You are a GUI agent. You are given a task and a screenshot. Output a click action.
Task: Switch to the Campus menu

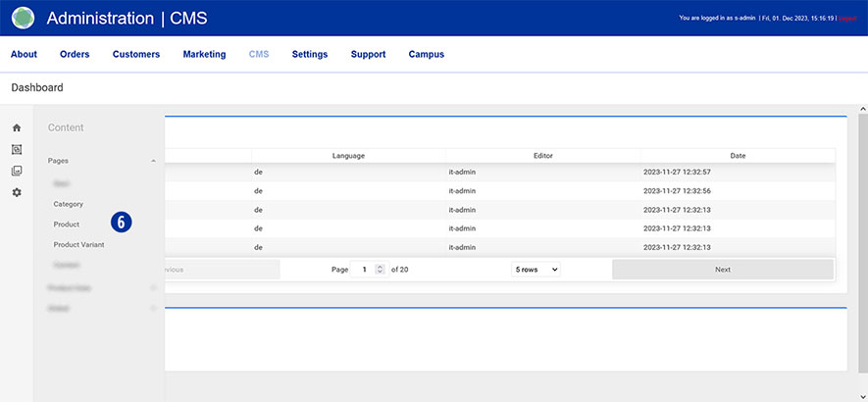click(426, 54)
